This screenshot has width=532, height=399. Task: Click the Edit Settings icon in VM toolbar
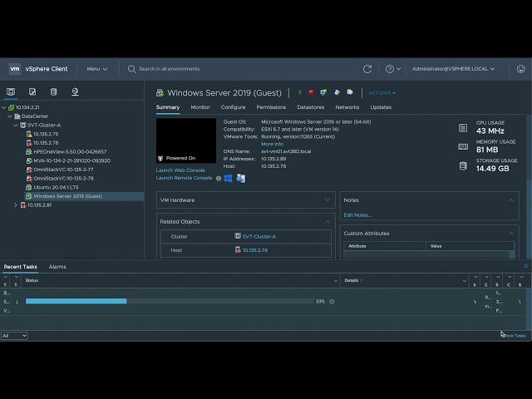tap(337, 92)
